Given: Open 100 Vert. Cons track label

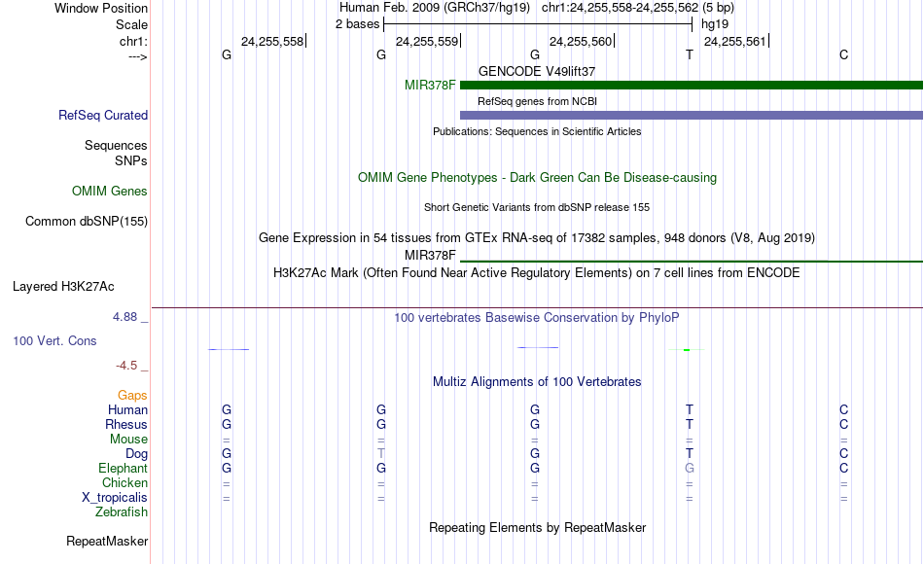Looking at the screenshot, I should coord(54,340).
